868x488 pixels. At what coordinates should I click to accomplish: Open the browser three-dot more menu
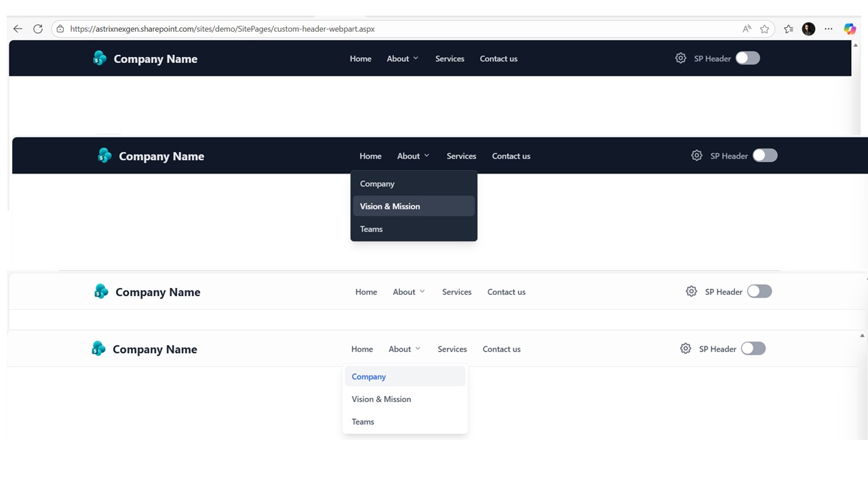829,29
